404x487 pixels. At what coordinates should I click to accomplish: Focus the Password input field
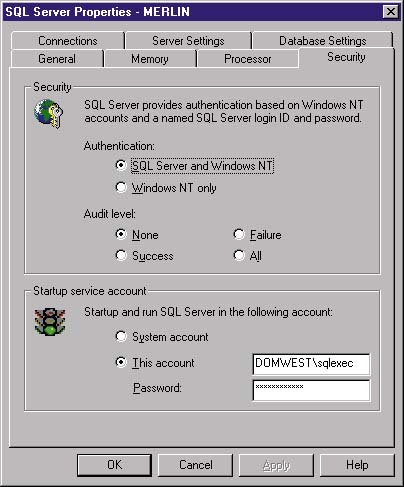click(311, 390)
